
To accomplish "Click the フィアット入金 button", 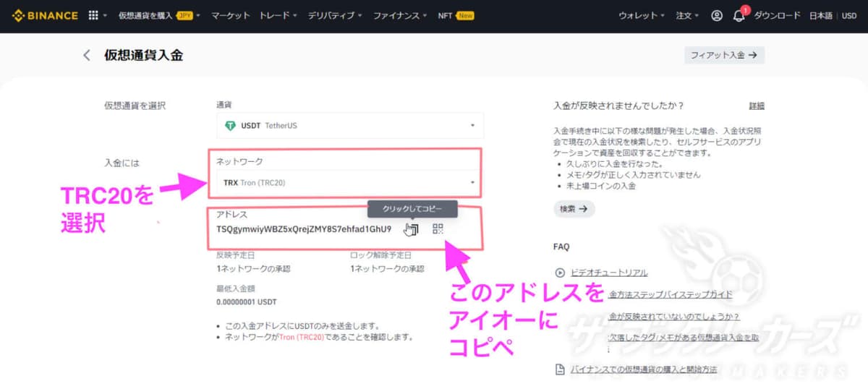I will [x=723, y=55].
